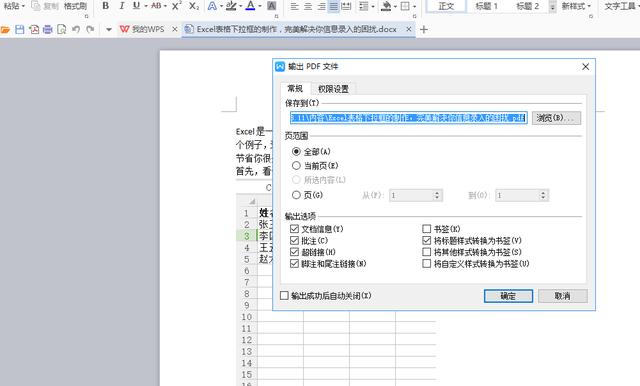Open the strikethrough AB dropdown arrow

pyautogui.click(x=165, y=6)
